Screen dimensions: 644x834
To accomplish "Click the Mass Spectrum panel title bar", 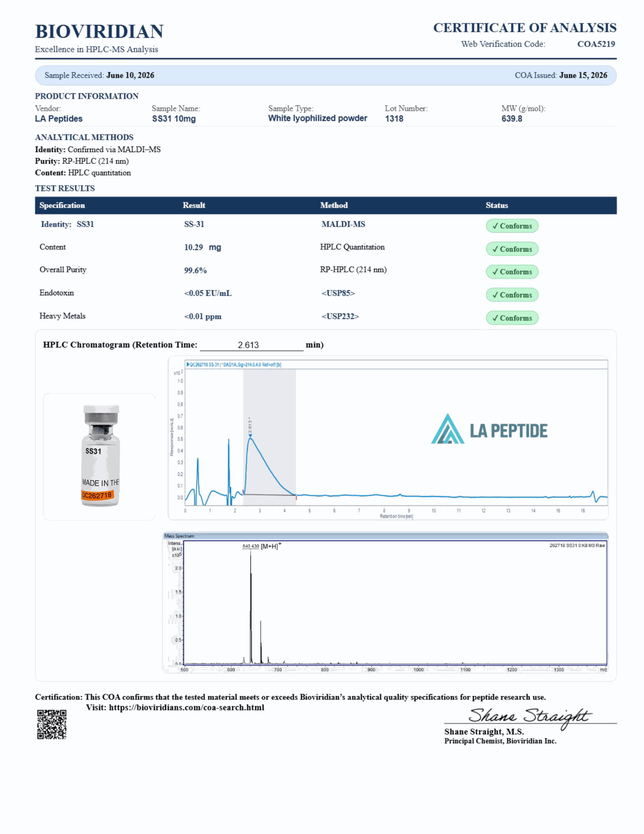I will (x=385, y=536).
